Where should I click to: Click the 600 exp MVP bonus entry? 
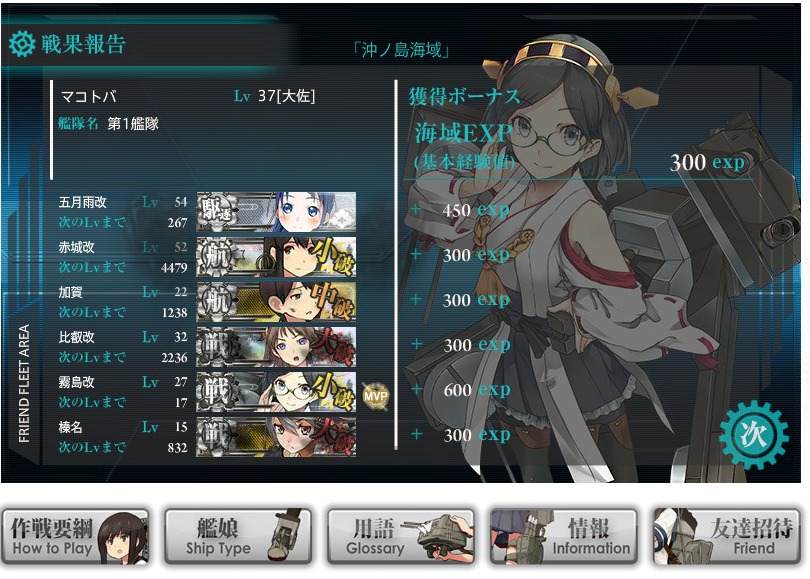tap(477, 390)
